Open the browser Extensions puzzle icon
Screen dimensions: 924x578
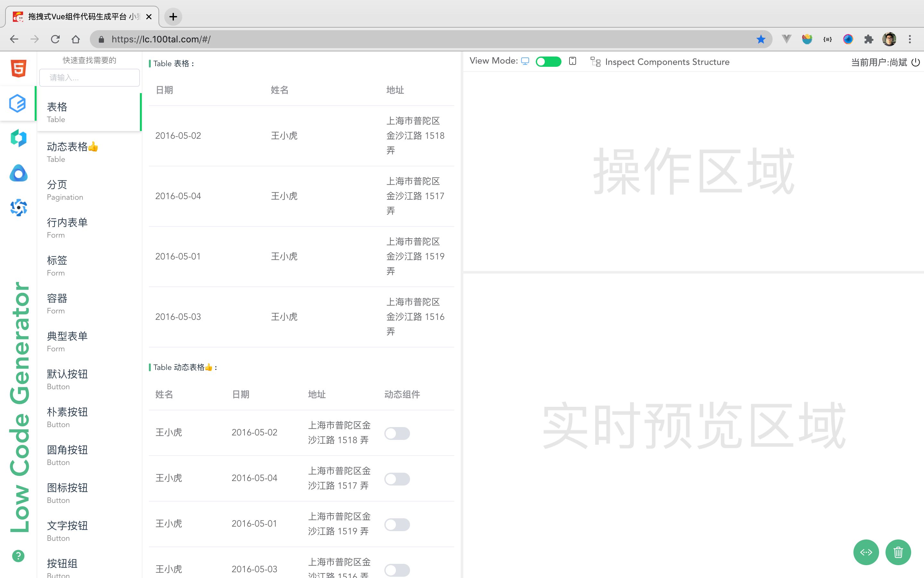pyautogui.click(x=868, y=39)
